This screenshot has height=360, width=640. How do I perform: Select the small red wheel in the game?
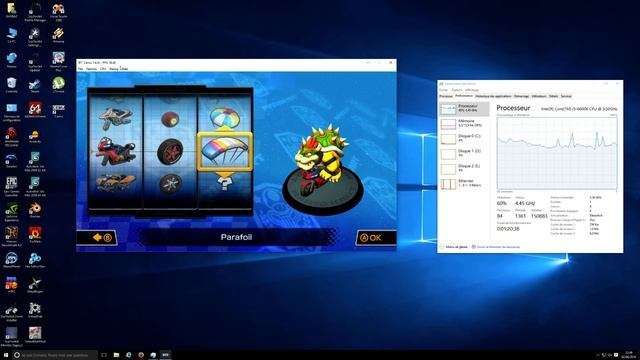pos(170,119)
